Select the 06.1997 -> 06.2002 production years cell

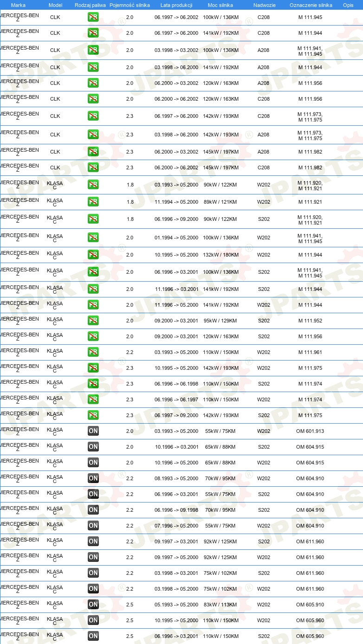point(176,17)
